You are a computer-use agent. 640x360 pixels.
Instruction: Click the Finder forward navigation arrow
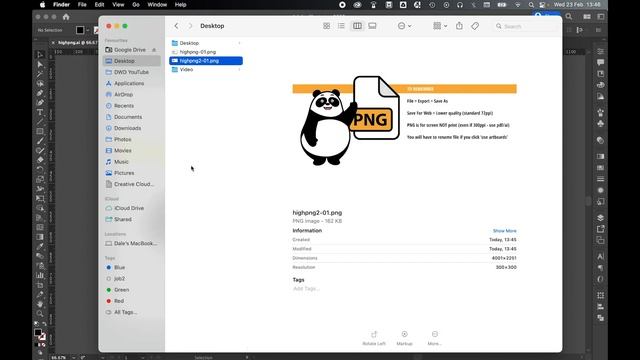190,26
